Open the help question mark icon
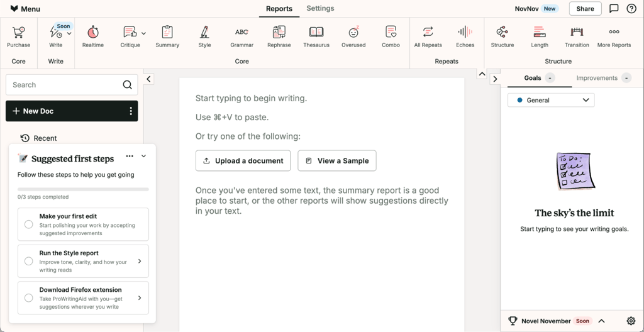Viewport: 644px width, 332px height. 631,9
